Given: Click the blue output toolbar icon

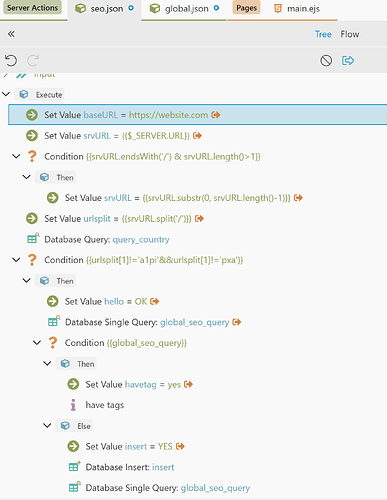Looking at the screenshot, I should [348, 61].
